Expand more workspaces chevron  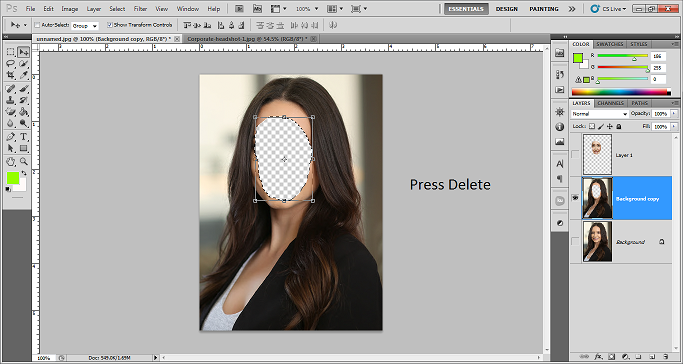[x=572, y=9]
